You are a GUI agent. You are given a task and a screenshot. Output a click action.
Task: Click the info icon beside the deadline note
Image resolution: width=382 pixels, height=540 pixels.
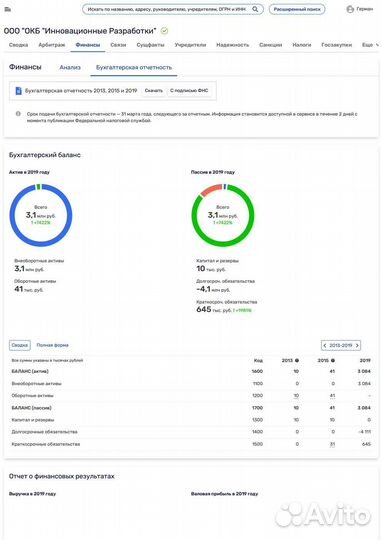18,114
